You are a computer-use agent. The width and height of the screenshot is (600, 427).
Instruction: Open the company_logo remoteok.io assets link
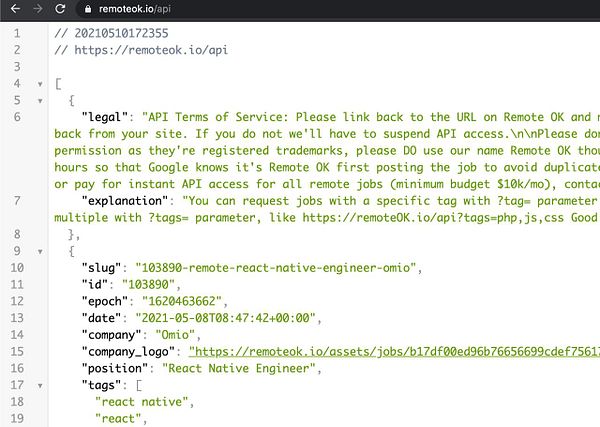(394, 352)
